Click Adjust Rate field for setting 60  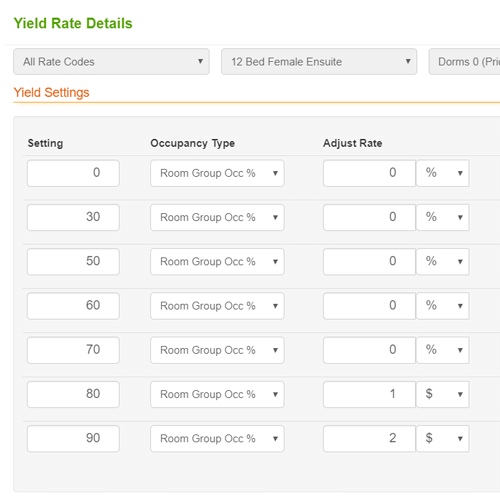(369, 306)
